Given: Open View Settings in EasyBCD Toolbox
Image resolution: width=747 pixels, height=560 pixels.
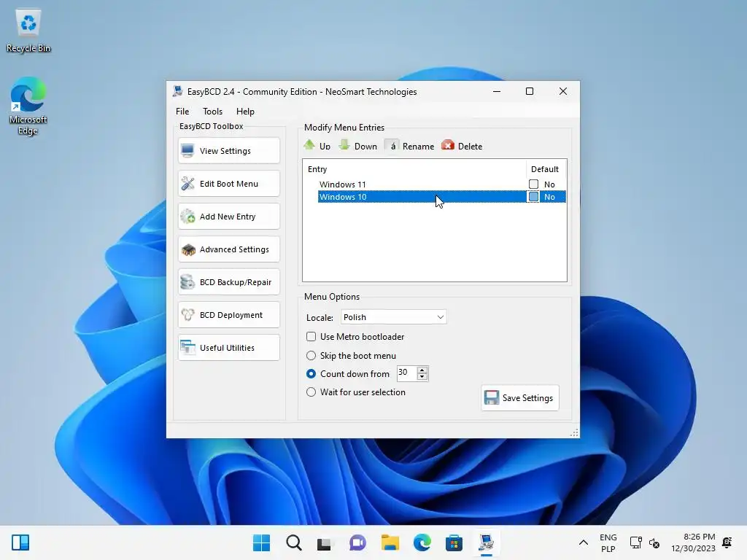Looking at the screenshot, I should click(x=228, y=150).
